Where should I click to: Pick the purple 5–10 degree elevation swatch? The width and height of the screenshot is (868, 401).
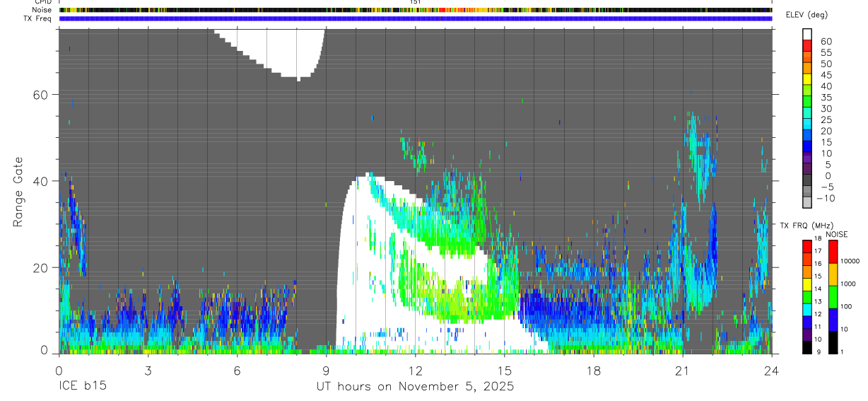point(807,156)
